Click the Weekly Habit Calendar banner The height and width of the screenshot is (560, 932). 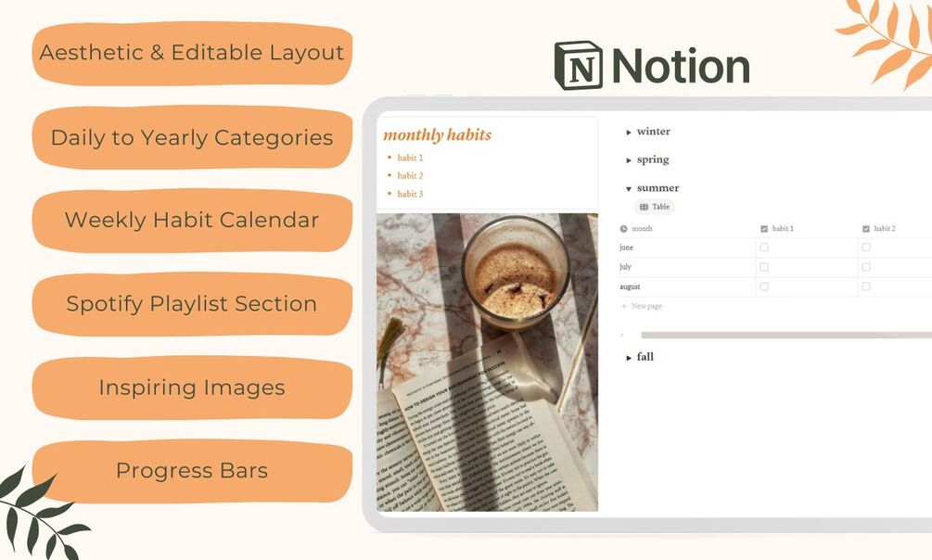(192, 220)
